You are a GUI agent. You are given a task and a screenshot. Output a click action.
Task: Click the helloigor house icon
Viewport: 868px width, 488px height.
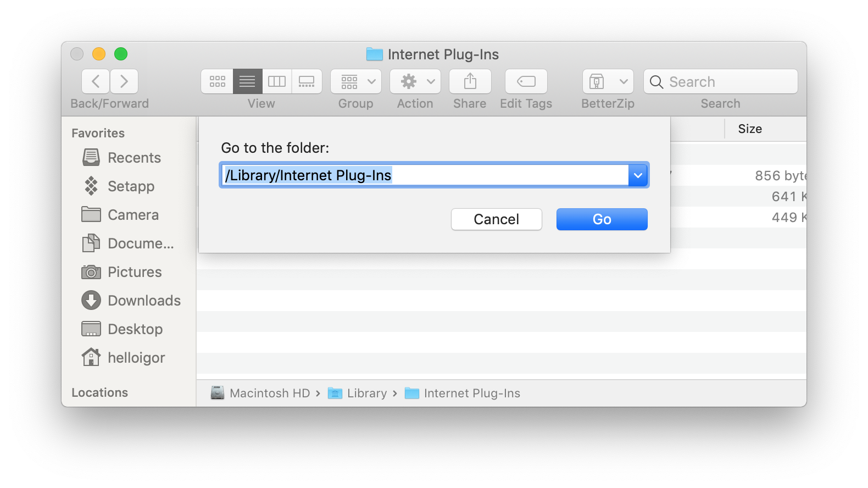91,357
